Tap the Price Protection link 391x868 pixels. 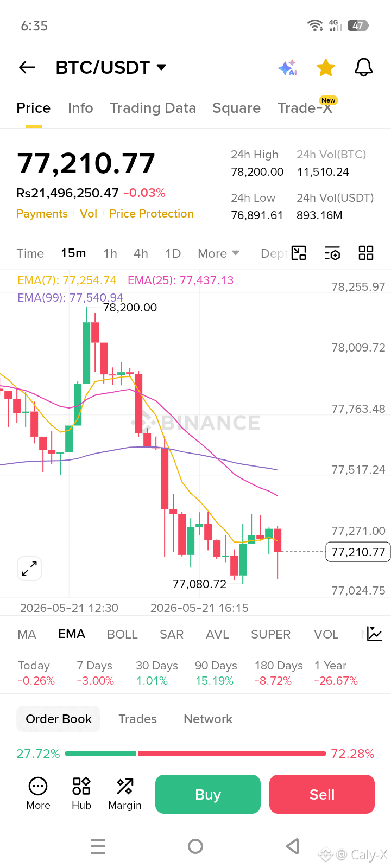coord(152,214)
